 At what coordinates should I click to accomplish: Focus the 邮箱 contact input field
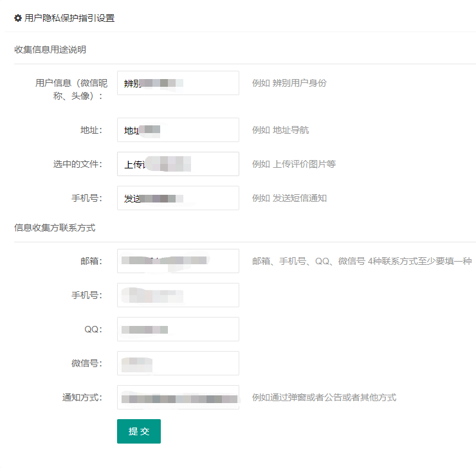click(x=178, y=261)
